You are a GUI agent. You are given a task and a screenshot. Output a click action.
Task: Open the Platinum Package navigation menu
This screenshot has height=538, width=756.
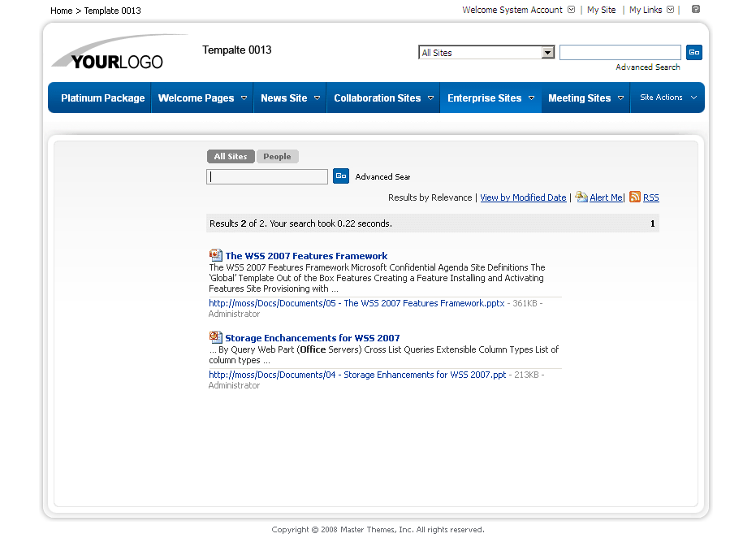point(102,98)
